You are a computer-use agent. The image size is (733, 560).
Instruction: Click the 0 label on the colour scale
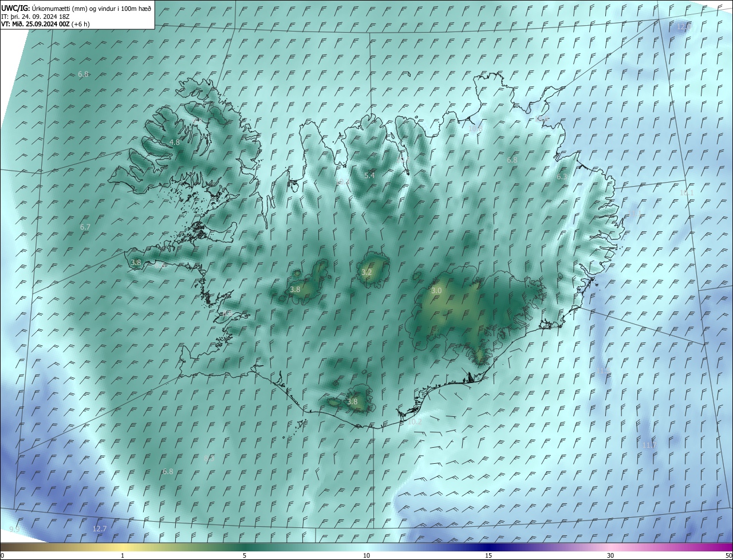click(2, 555)
